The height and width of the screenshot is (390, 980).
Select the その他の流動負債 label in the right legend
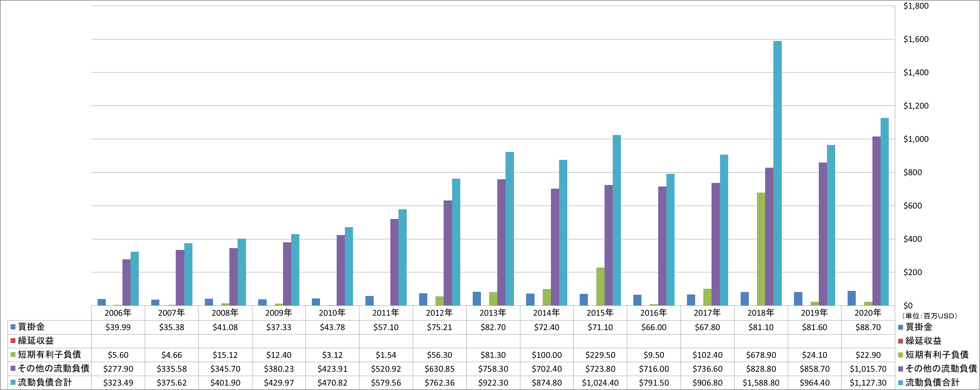coord(941,368)
